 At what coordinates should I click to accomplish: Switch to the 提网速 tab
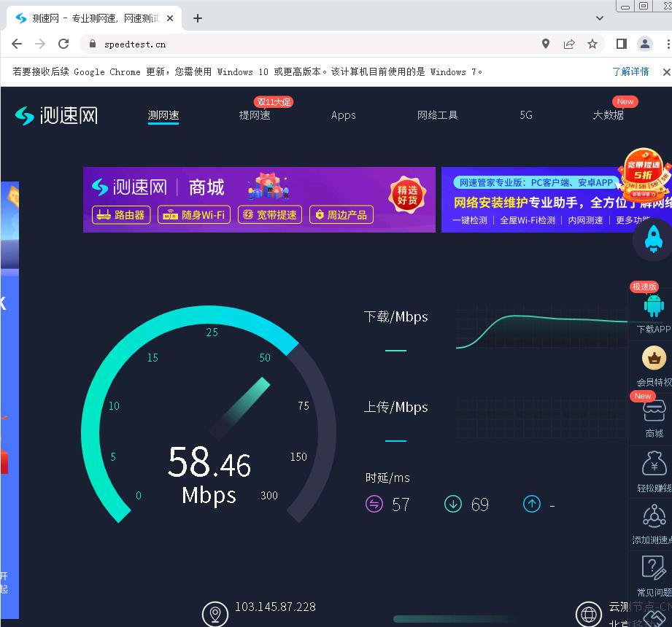click(x=254, y=115)
